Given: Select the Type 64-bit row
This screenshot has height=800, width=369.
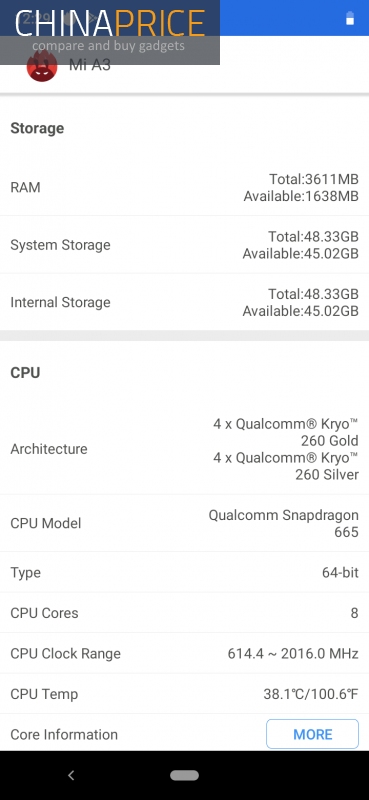Looking at the screenshot, I should click(x=184, y=572).
